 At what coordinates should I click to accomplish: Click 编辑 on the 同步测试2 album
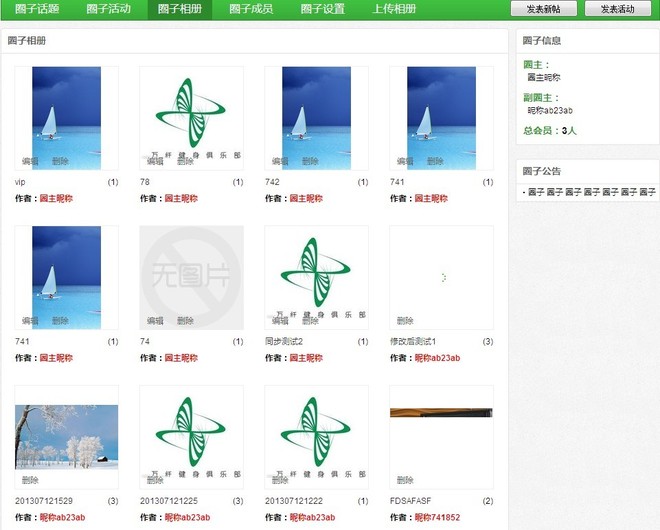coord(280,321)
